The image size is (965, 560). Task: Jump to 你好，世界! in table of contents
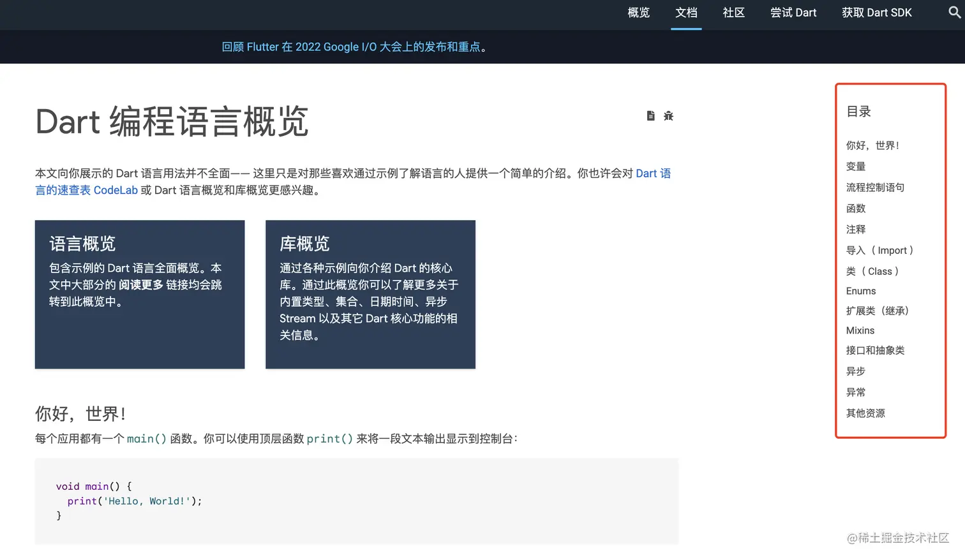(872, 145)
